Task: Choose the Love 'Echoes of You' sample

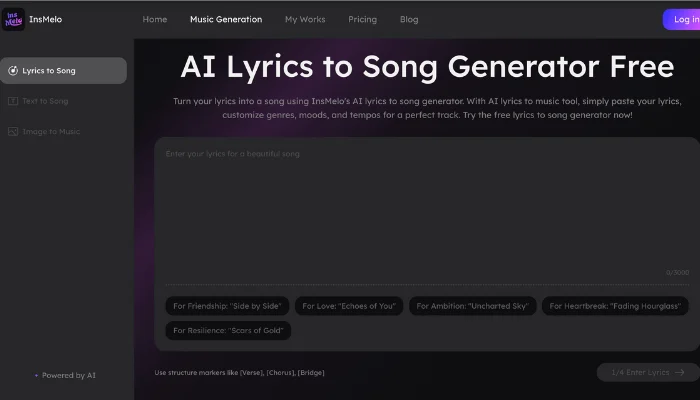Action: point(349,306)
